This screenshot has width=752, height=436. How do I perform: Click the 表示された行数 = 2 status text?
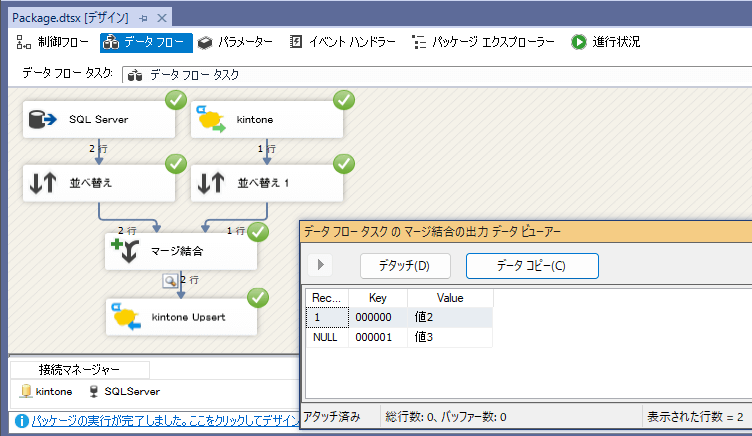[x=695, y=417]
